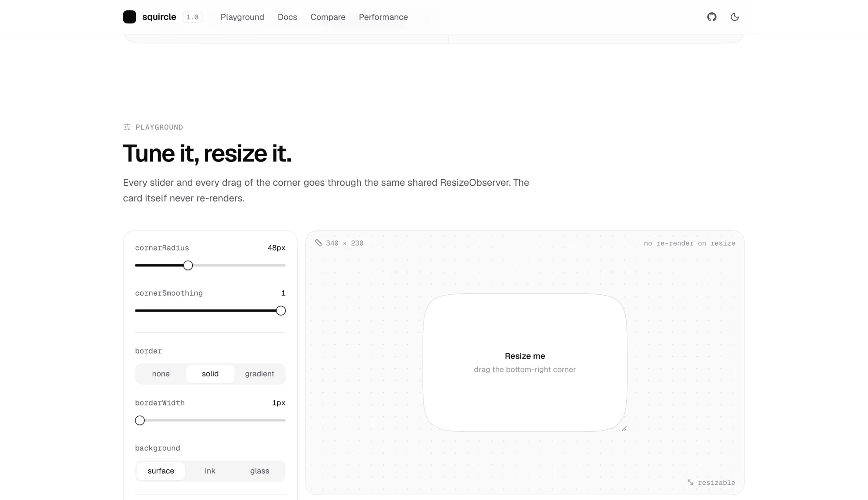Click the 'resizable' label text
Screen dimensions: 868x500
click(x=717, y=483)
